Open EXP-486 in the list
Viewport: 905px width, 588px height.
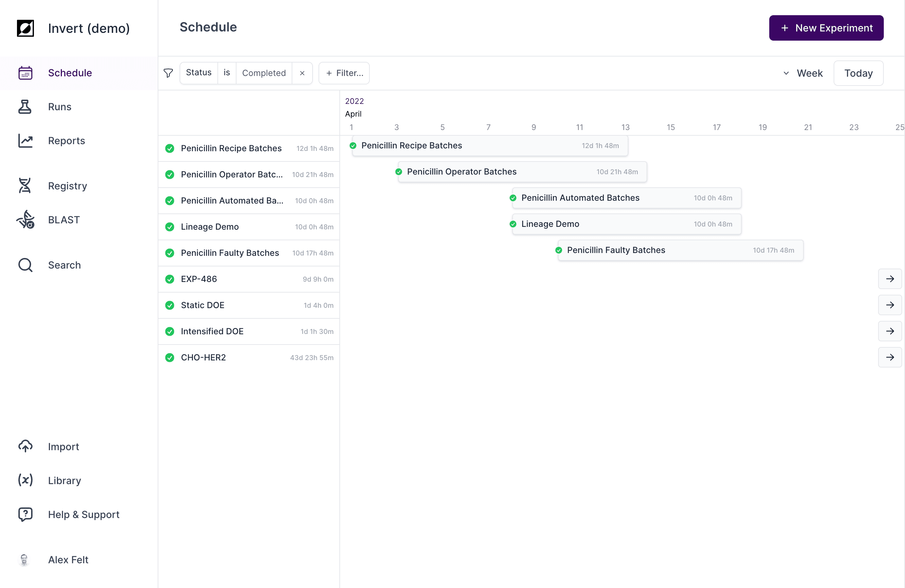(249, 280)
